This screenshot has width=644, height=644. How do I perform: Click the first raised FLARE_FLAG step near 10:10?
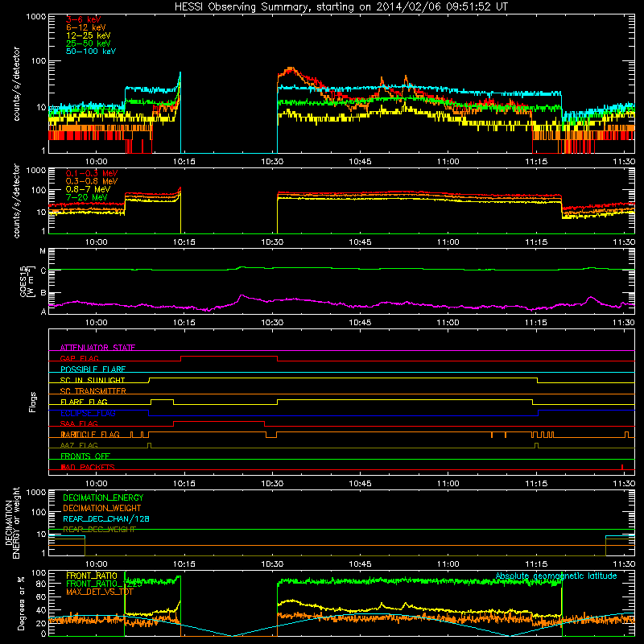pos(163,399)
